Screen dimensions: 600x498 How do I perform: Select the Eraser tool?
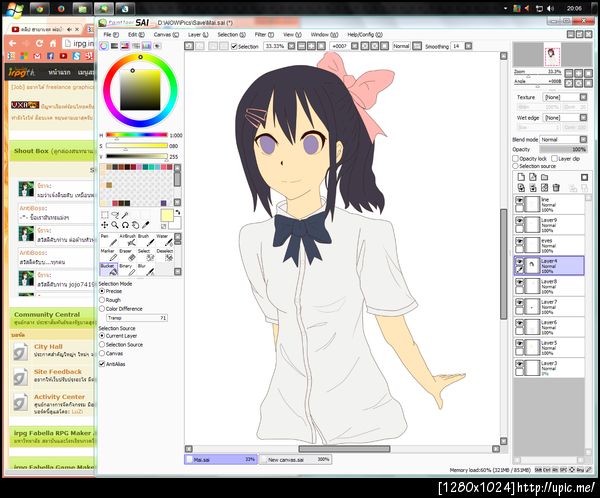point(127,255)
